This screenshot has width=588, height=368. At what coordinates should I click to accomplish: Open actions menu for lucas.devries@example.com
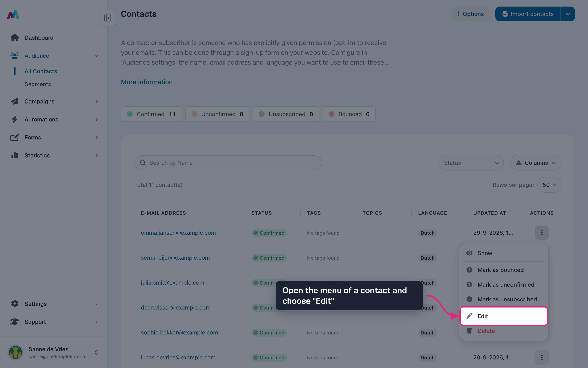pyautogui.click(x=542, y=357)
